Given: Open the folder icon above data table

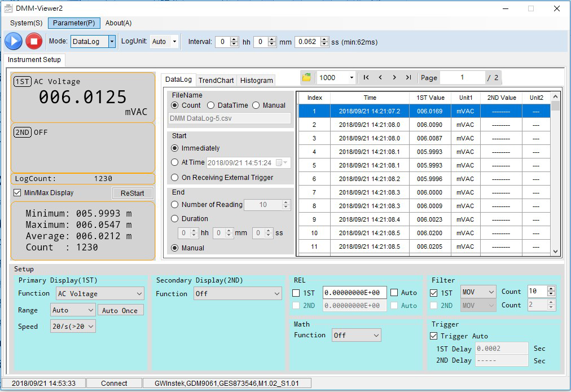Looking at the screenshot, I should coord(306,78).
